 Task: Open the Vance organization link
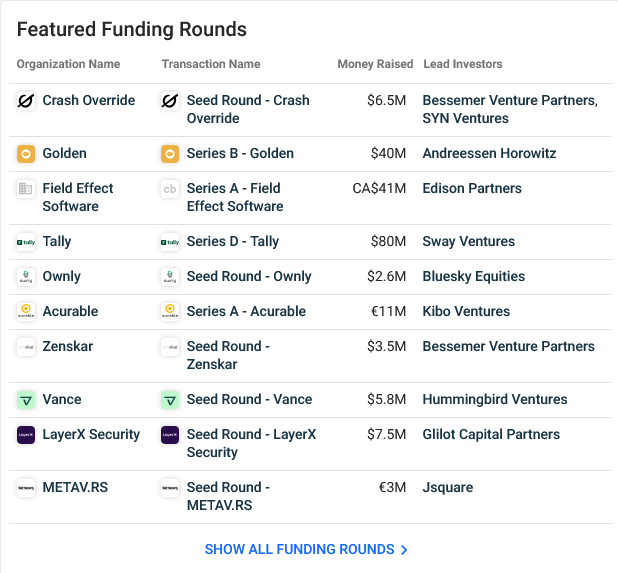point(62,399)
